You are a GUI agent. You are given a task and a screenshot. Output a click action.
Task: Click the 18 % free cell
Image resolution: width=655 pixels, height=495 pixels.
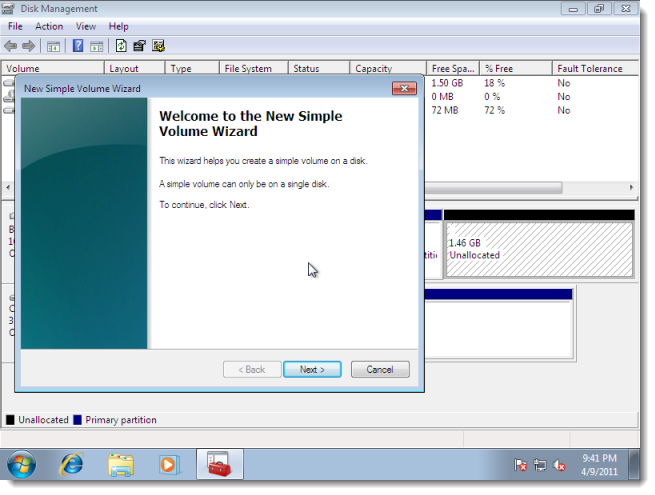click(495, 83)
